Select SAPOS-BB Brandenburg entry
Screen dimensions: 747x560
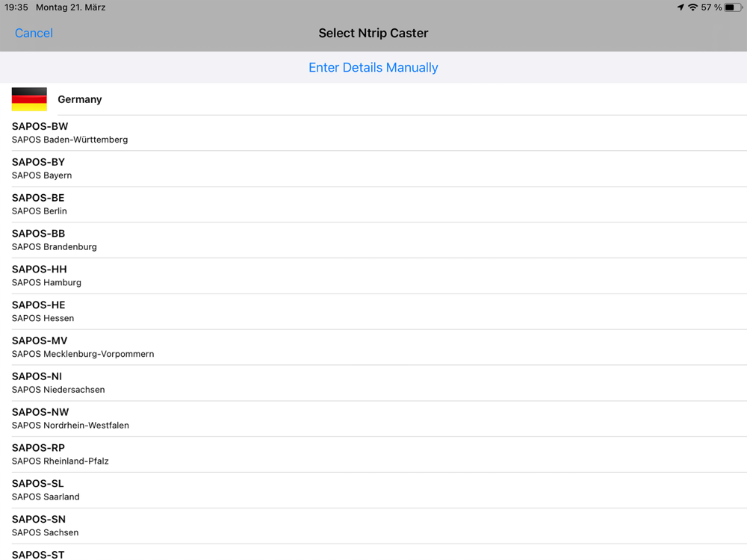(373, 240)
